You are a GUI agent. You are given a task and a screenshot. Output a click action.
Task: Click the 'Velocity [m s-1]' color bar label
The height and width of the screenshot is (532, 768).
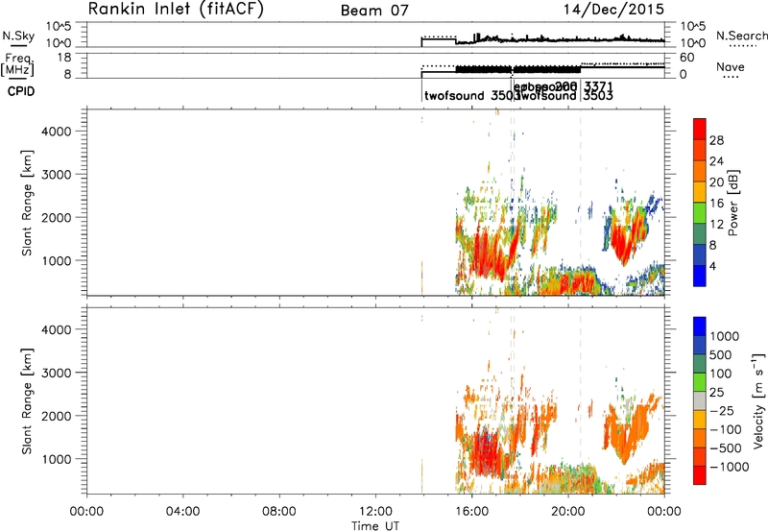pyautogui.click(x=758, y=400)
